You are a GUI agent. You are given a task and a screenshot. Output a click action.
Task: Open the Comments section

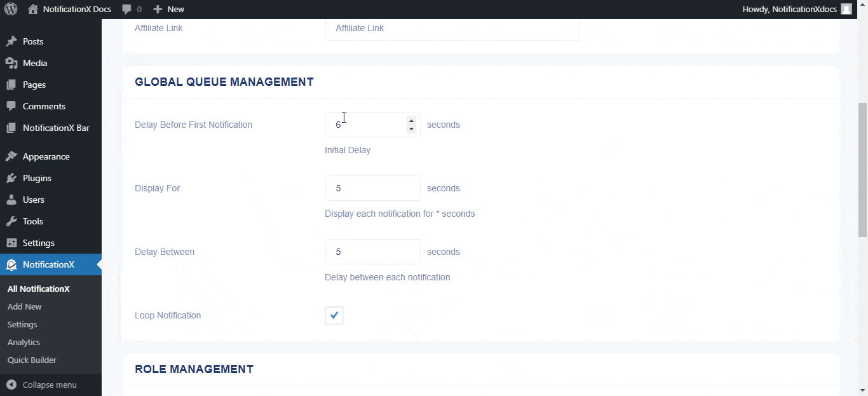[44, 106]
